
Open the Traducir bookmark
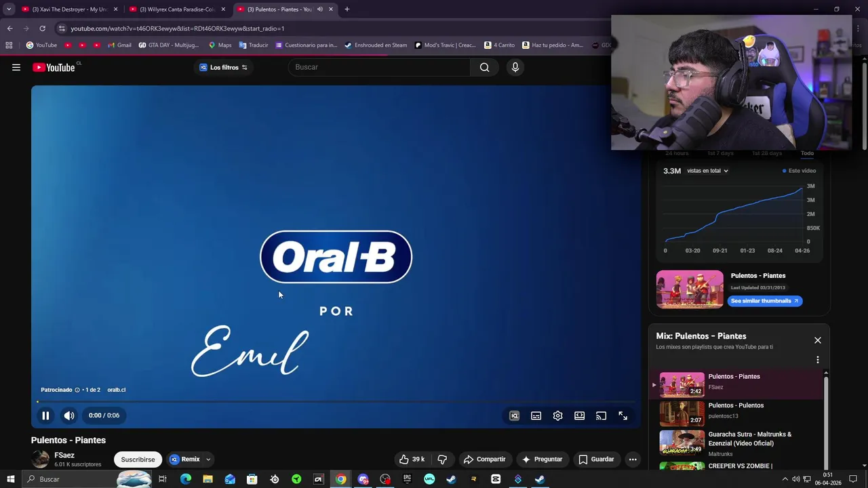[x=254, y=45]
